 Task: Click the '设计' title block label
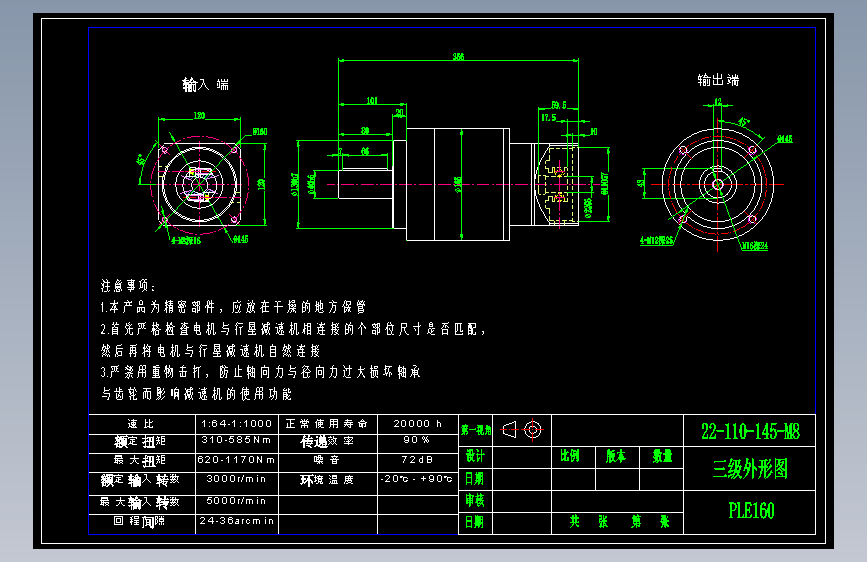point(475,456)
